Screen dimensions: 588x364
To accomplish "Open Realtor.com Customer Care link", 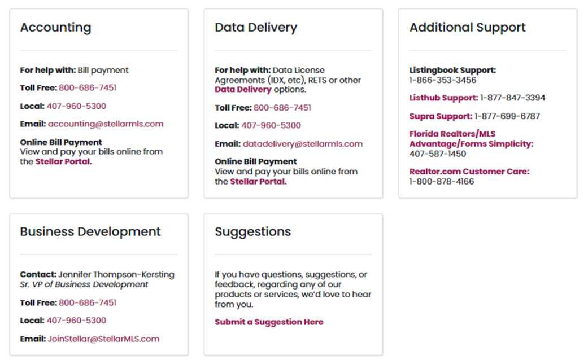I will [469, 172].
